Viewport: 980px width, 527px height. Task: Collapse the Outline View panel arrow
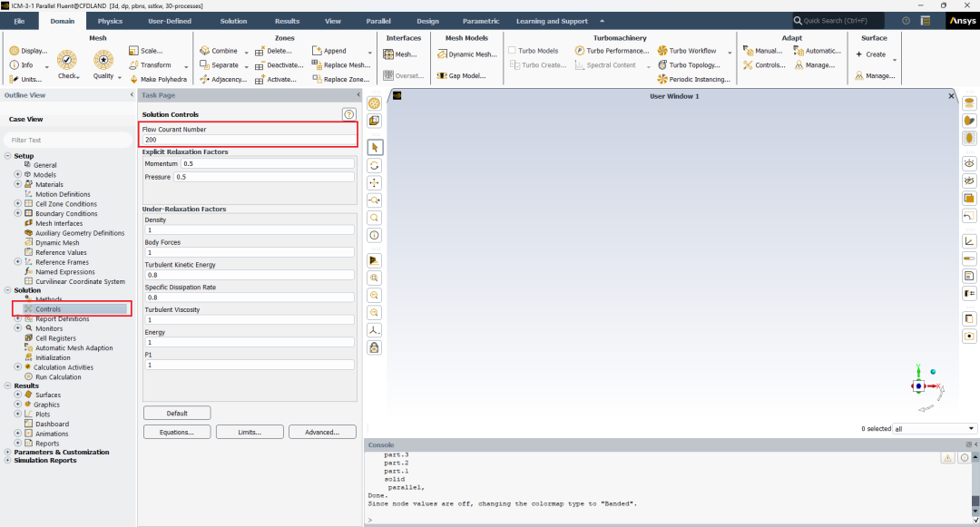tap(132, 95)
